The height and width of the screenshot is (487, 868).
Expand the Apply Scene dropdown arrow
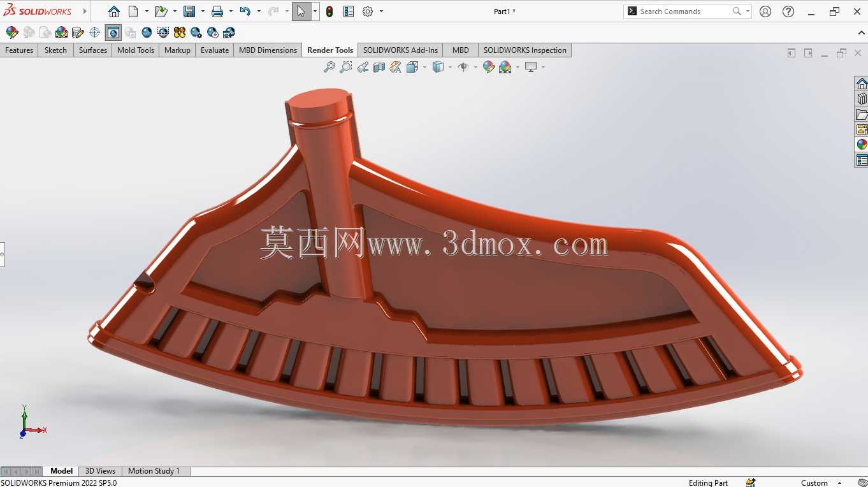pyautogui.click(x=517, y=67)
